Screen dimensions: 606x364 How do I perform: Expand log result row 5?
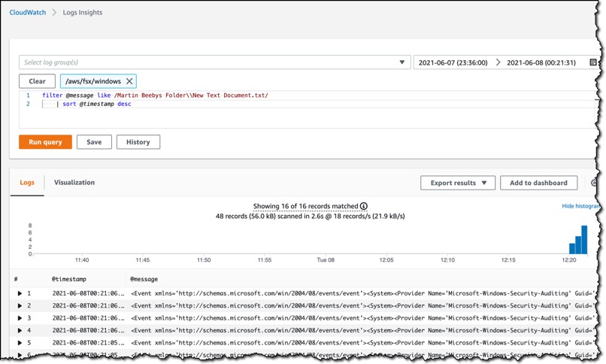coord(20,343)
